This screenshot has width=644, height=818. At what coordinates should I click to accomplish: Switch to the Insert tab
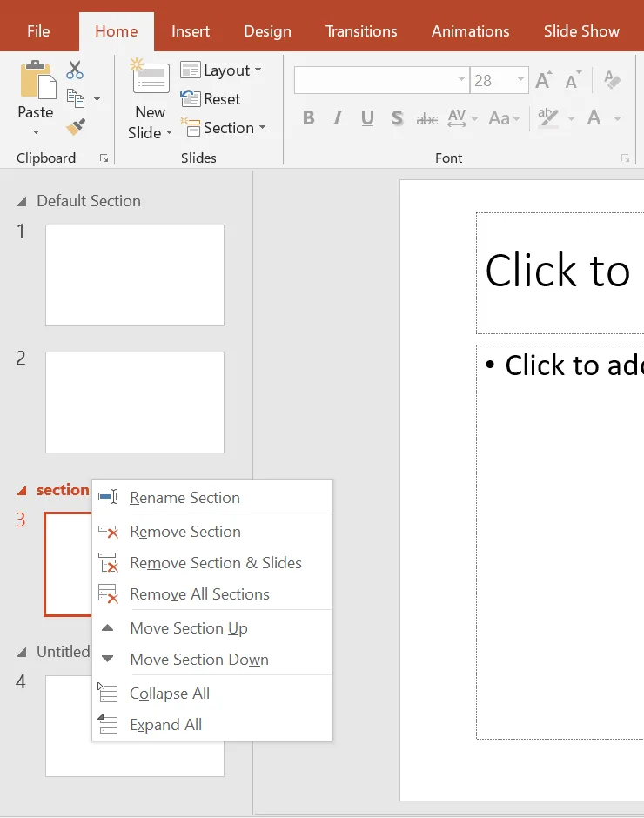click(191, 31)
